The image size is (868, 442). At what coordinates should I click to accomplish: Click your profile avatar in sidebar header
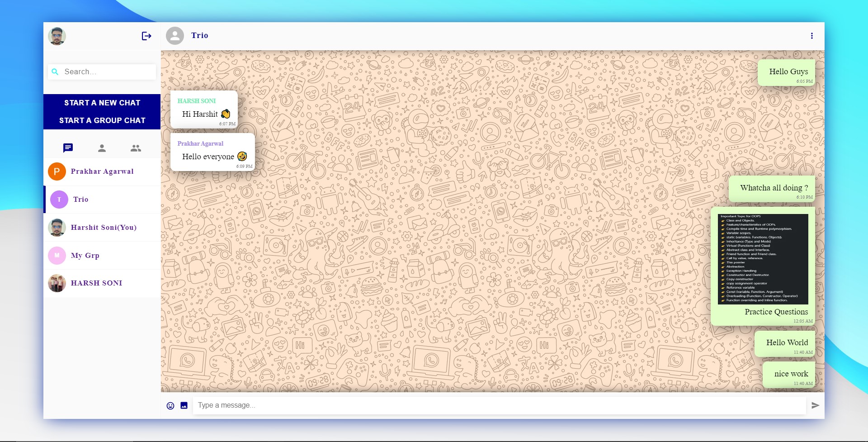pyautogui.click(x=57, y=36)
